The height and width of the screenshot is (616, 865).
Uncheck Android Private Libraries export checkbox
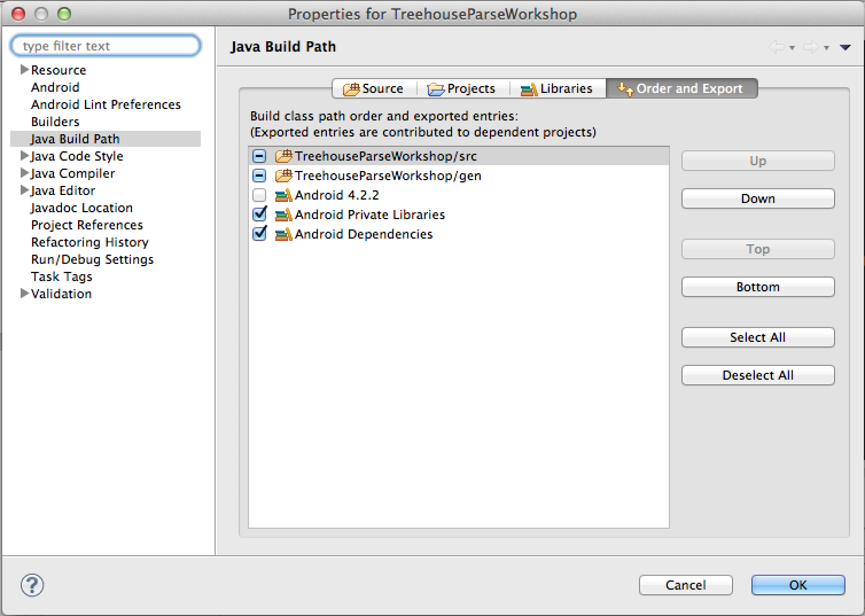[259, 215]
